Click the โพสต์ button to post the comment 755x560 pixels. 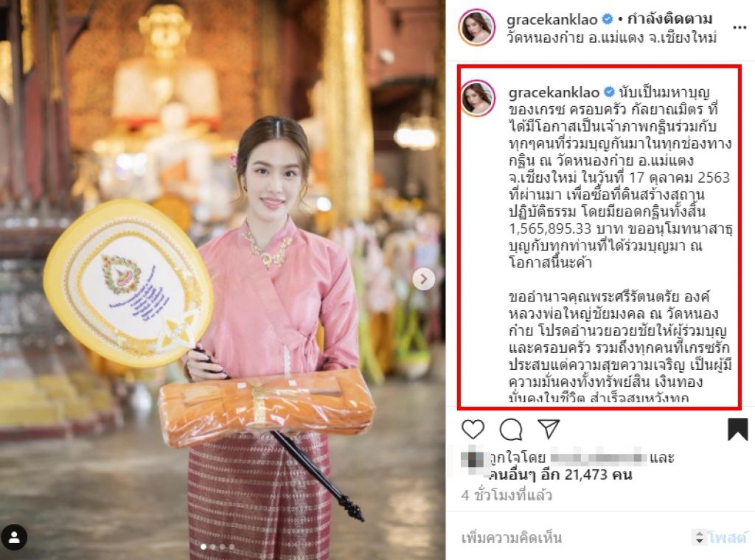727,537
